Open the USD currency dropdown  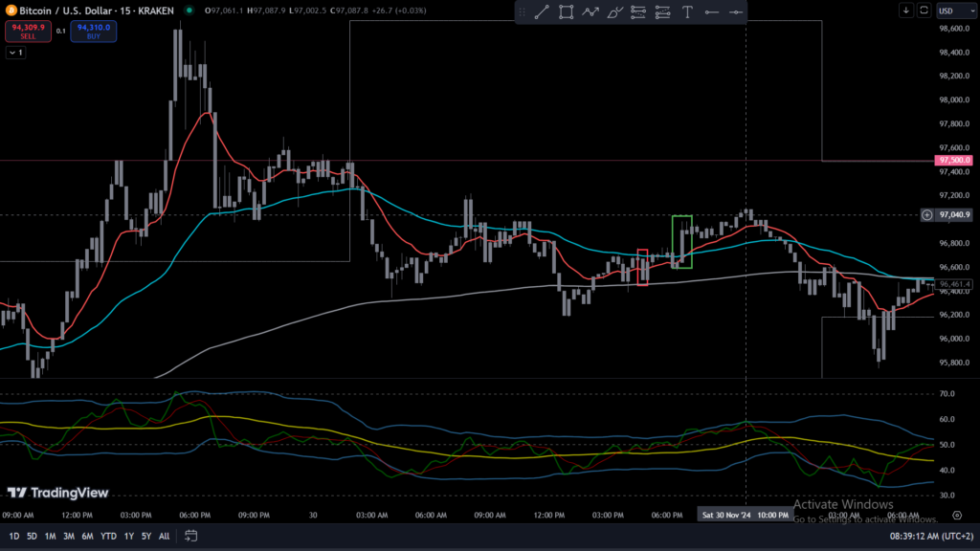(x=952, y=11)
